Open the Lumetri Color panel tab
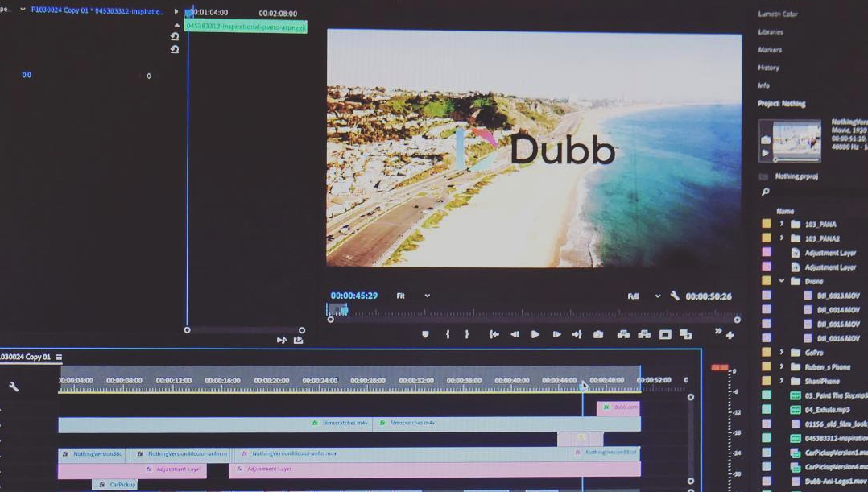Screen dimensions: 868x492 pos(778,14)
